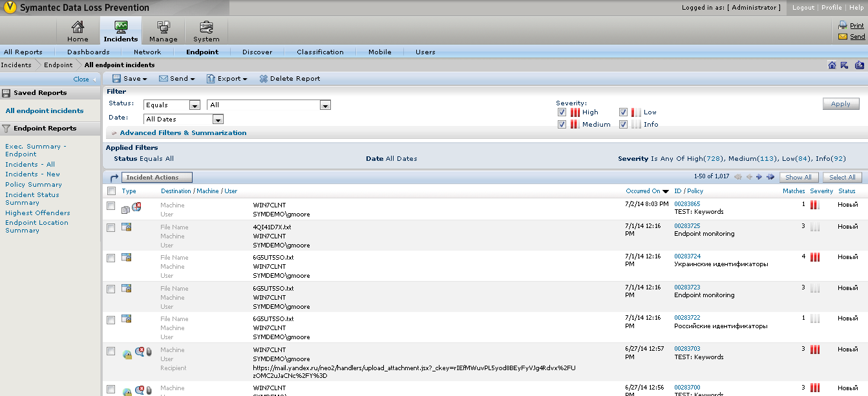Open the Incidents section icon

[x=121, y=26]
